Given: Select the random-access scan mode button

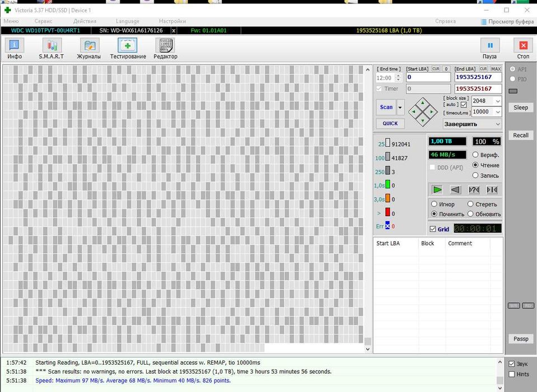Looking at the screenshot, I should click(x=474, y=190).
